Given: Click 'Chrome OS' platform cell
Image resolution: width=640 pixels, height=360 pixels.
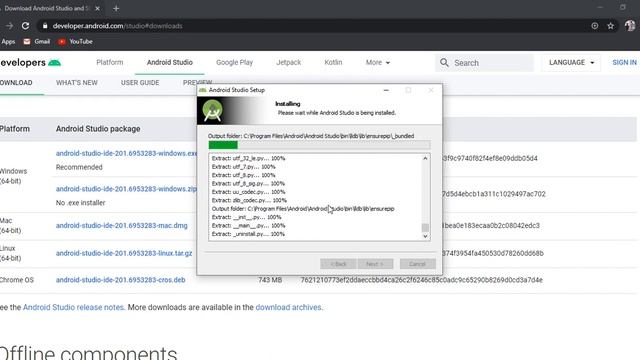Looking at the screenshot, I should [x=17, y=280].
